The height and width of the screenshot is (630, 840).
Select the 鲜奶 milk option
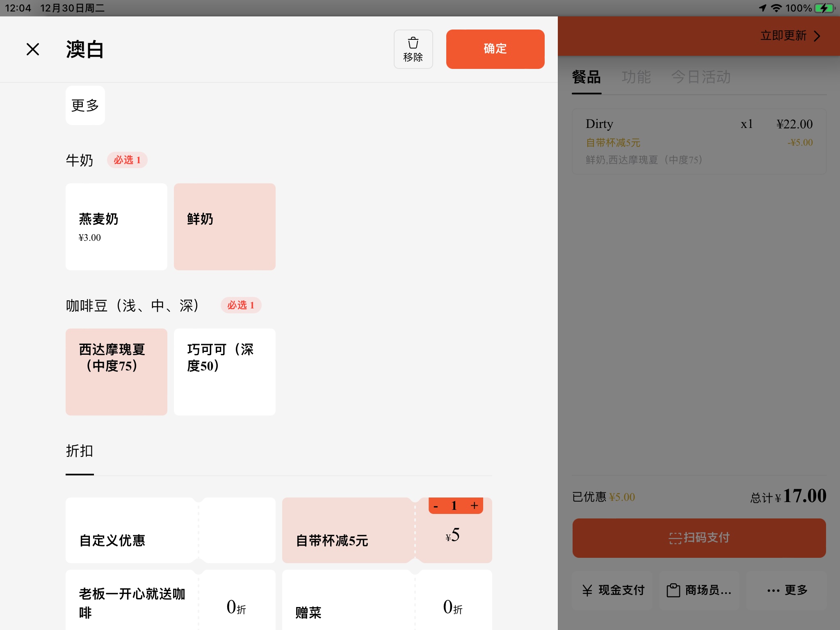tap(224, 226)
